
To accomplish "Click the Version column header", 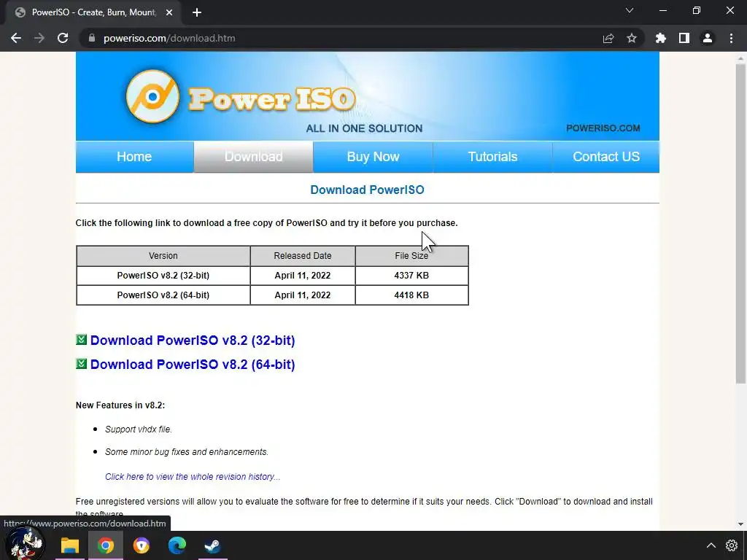I will coord(163,256).
